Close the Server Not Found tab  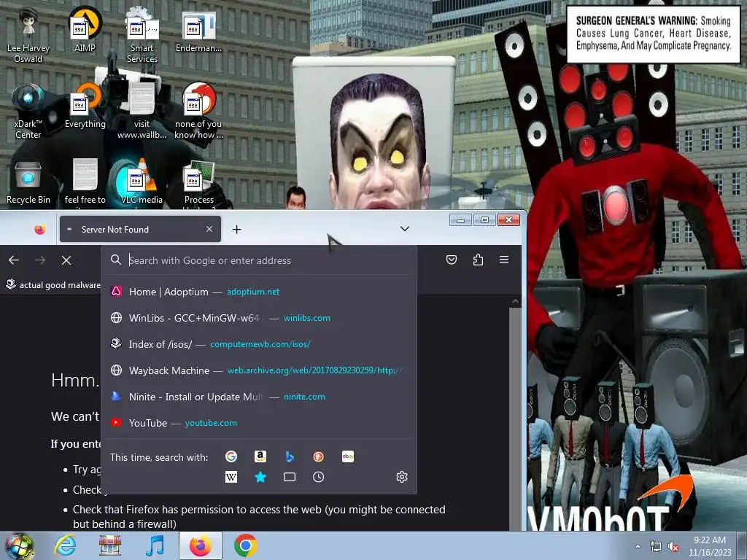tap(209, 229)
